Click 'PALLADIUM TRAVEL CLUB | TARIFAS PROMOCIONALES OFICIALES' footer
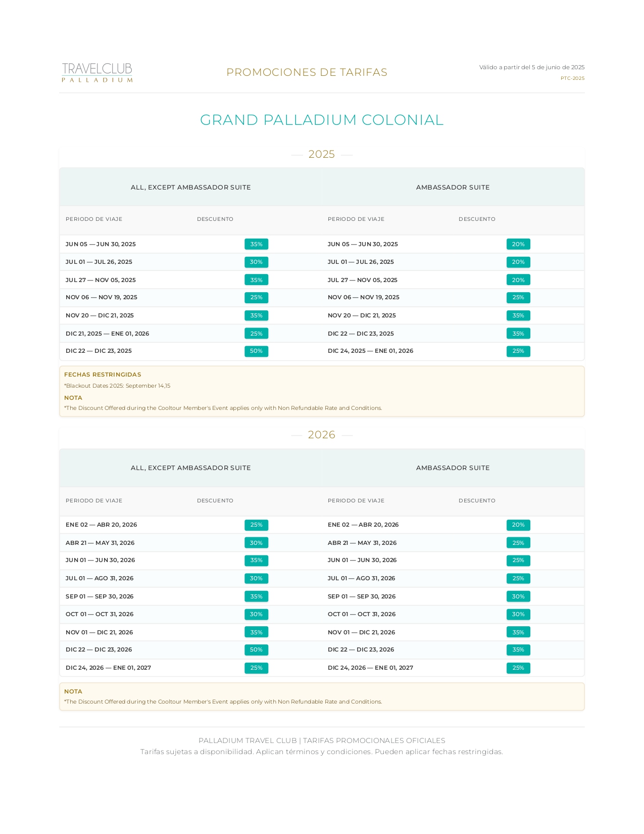 click(x=322, y=740)
